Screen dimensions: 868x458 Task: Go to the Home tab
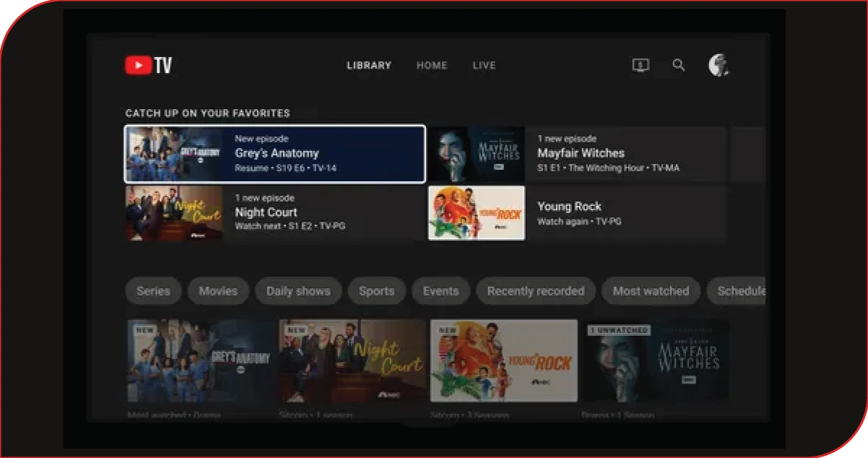432,65
